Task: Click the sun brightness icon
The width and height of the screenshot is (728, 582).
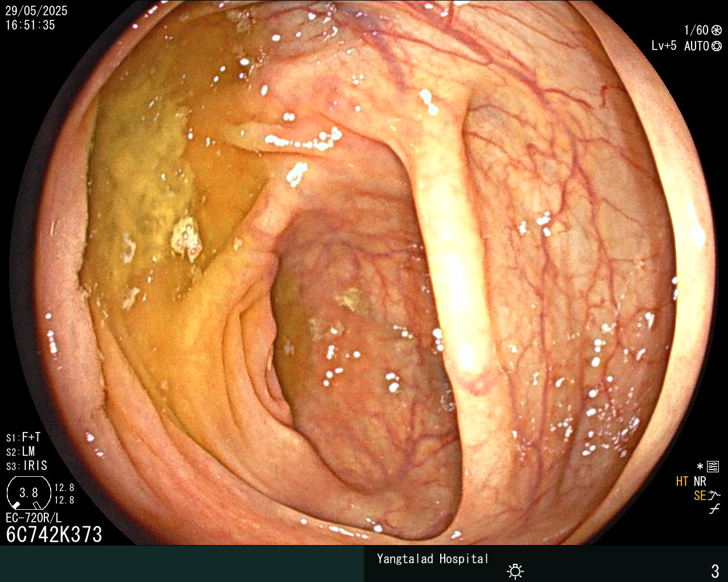Action: [515, 571]
